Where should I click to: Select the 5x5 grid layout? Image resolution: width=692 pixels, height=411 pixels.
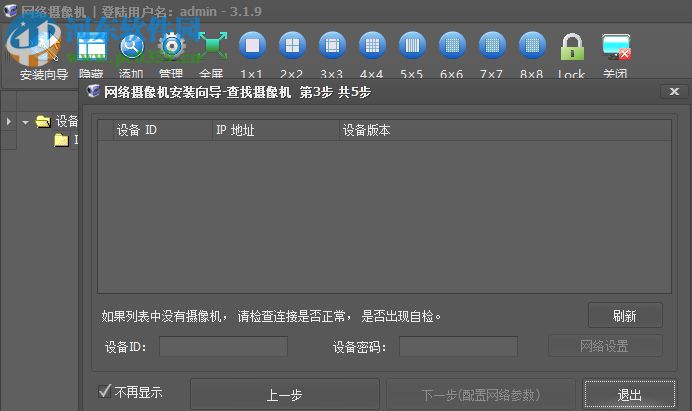click(412, 45)
